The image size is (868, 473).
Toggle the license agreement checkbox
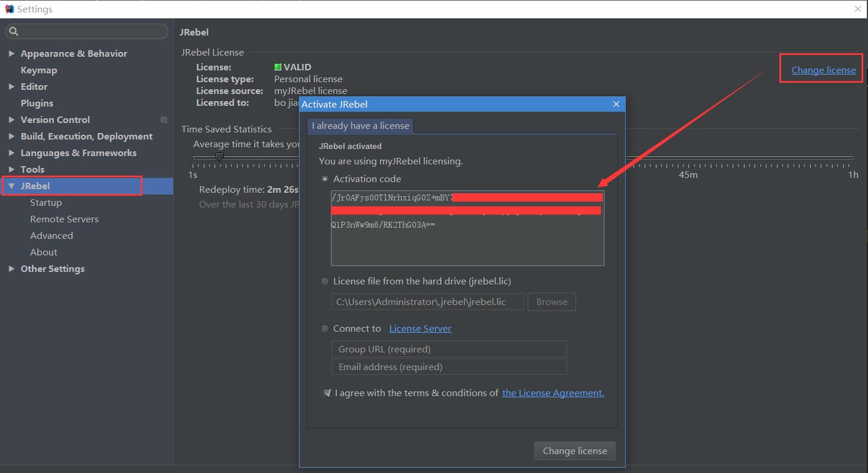coord(327,393)
